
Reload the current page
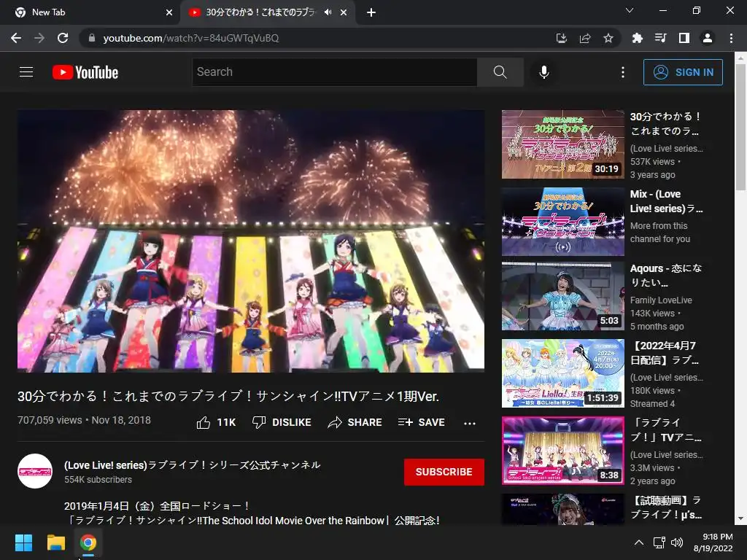[63, 38]
